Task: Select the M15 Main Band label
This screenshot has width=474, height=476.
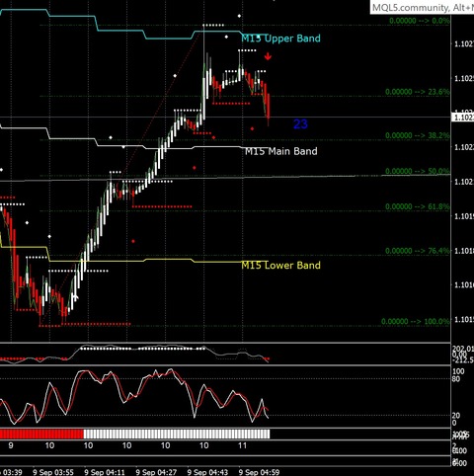Action: [281, 151]
